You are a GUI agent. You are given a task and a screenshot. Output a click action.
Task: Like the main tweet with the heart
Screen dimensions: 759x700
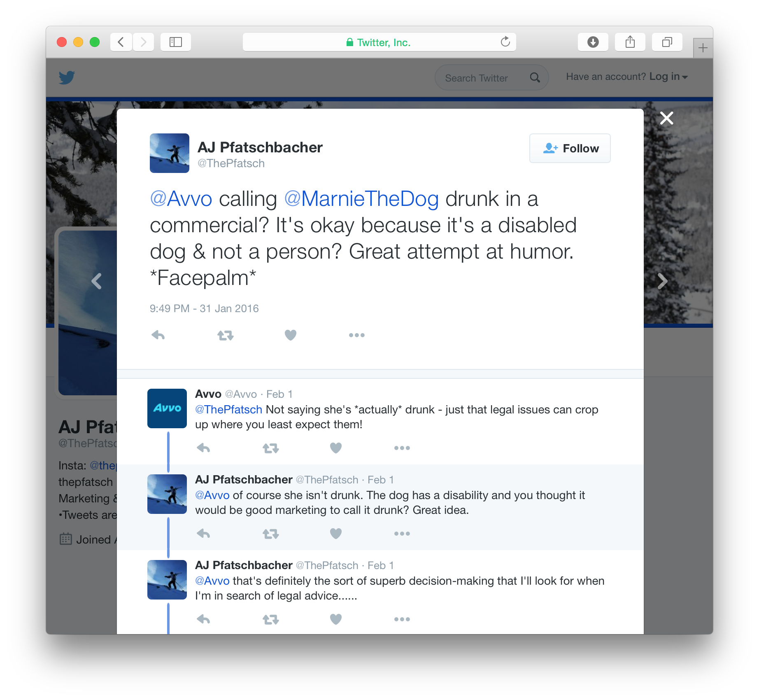pyautogui.click(x=291, y=335)
